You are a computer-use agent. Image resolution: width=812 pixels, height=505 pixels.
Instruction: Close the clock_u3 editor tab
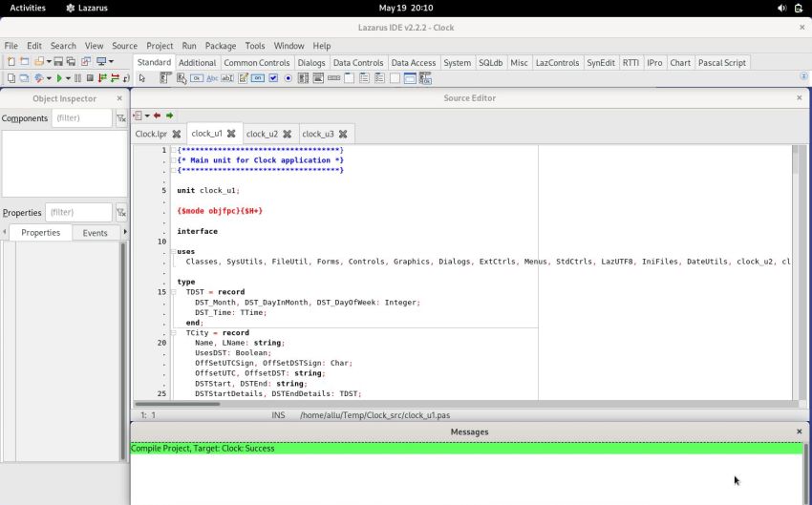coord(343,134)
